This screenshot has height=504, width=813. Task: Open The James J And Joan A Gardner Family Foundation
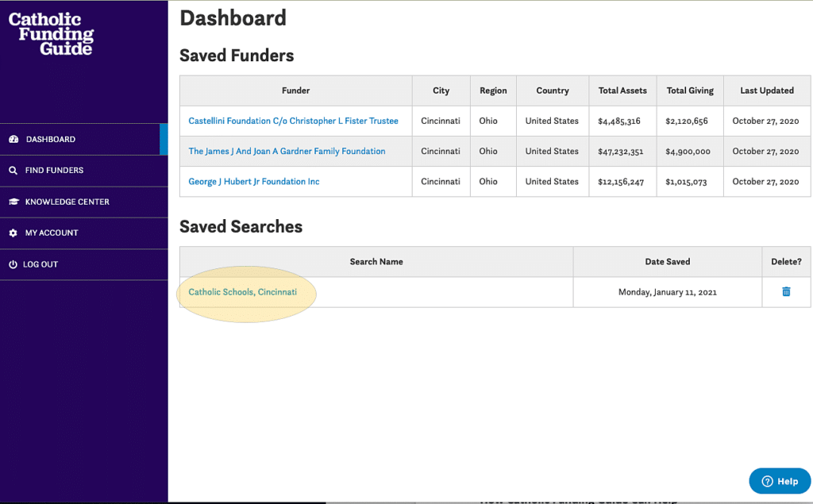pos(287,151)
